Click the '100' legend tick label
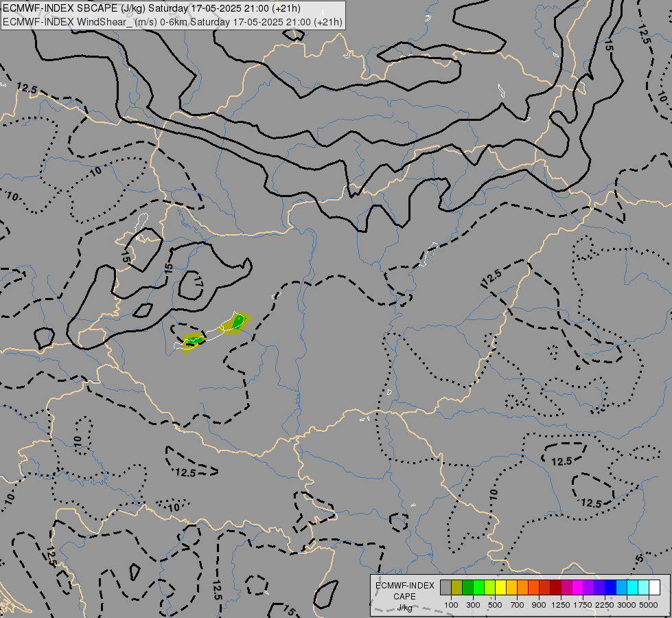Viewport: 672px width, 618px height. click(x=451, y=605)
